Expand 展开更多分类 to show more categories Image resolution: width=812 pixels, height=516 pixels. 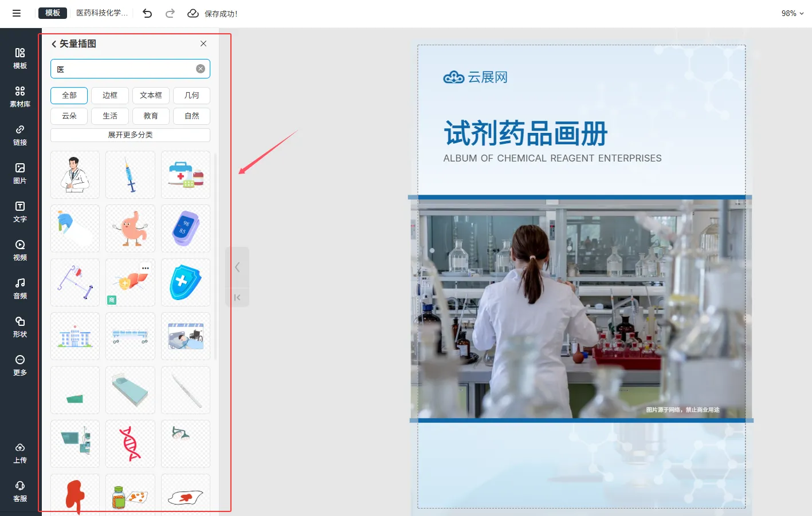(130, 135)
